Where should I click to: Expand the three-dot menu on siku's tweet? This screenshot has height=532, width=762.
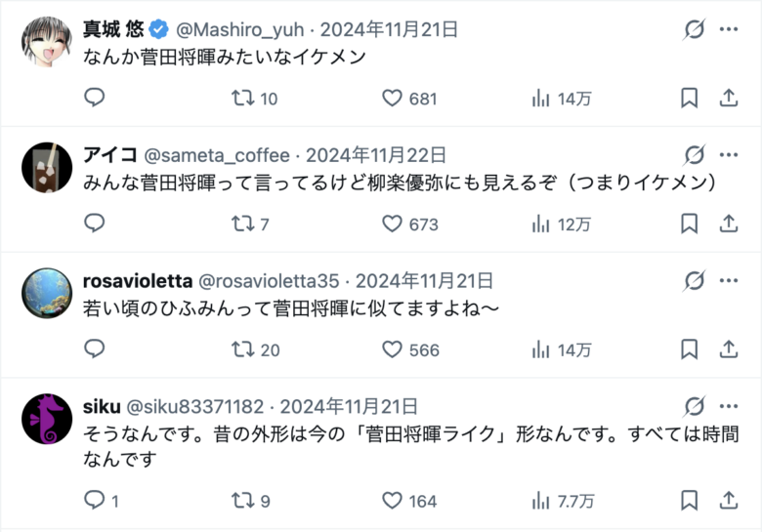[x=728, y=406]
